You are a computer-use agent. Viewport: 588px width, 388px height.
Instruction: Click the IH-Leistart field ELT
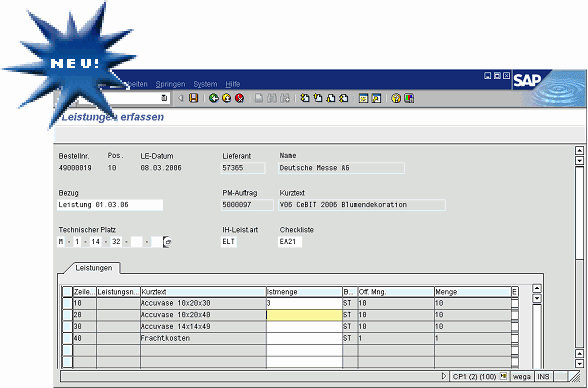(229, 242)
